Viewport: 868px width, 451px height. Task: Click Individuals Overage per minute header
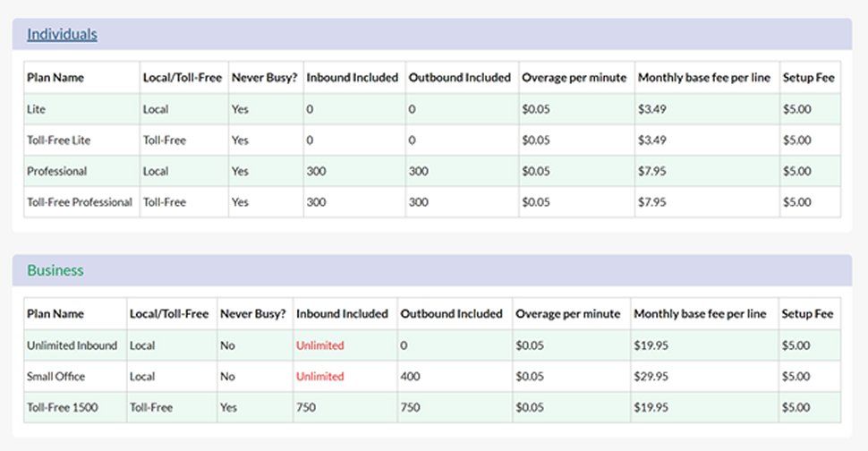(574, 78)
